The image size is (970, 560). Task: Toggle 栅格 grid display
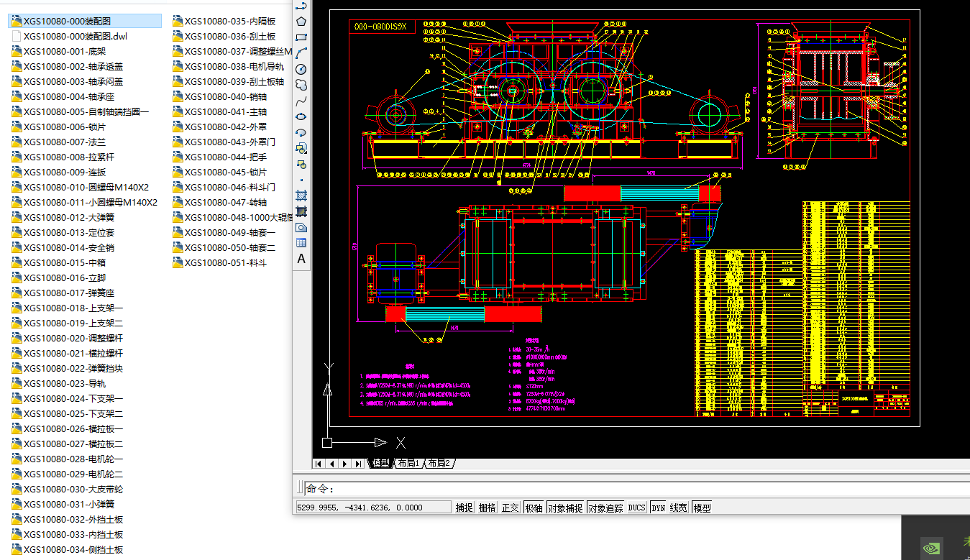coord(487,508)
